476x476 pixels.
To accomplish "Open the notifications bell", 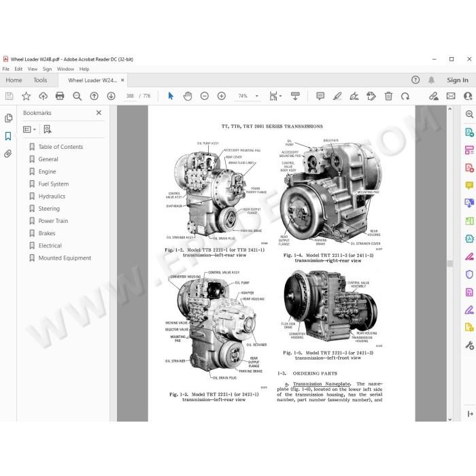I will click(x=431, y=80).
